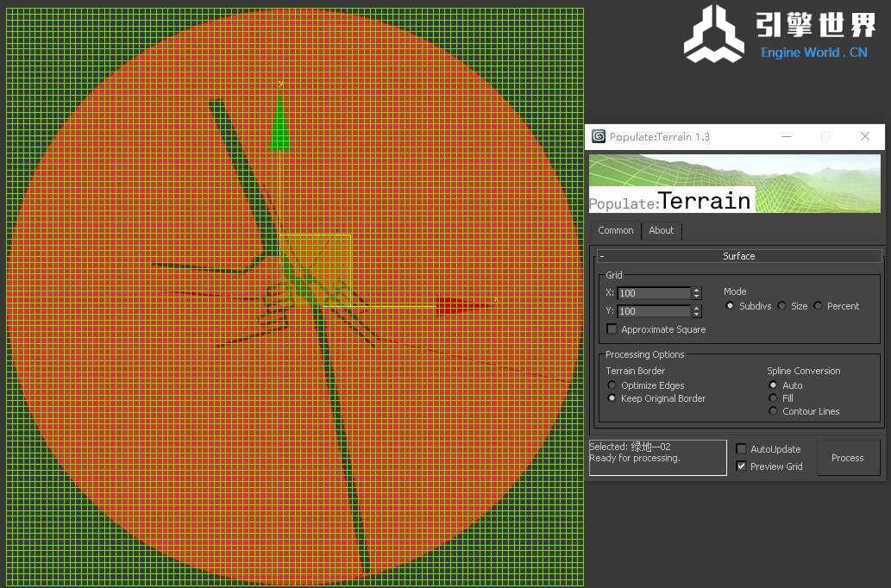The width and height of the screenshot is (891, 588).
Task: Choose Optimize Edges terrain border option
Action: click(612, 385)
